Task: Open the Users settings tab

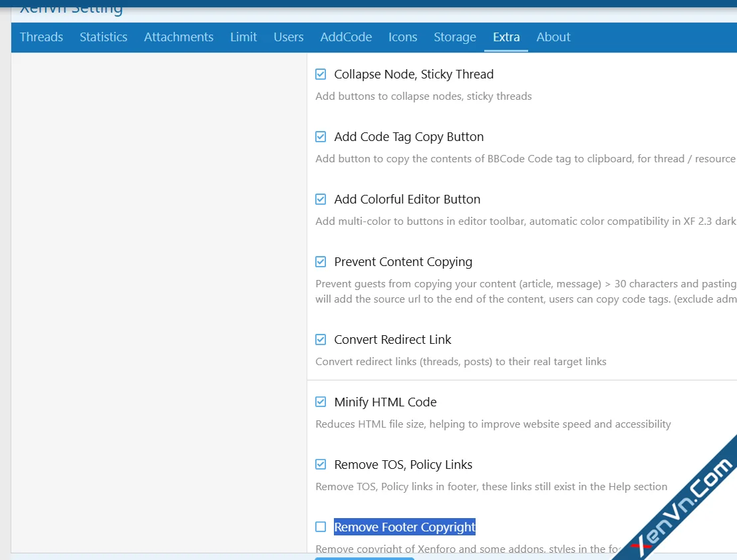Action: click(288, 37)
